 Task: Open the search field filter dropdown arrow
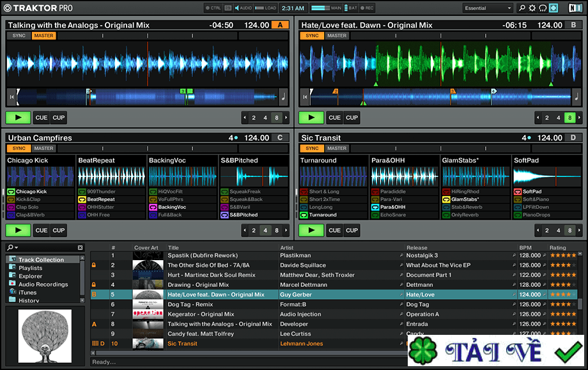[x=16, y=248]
